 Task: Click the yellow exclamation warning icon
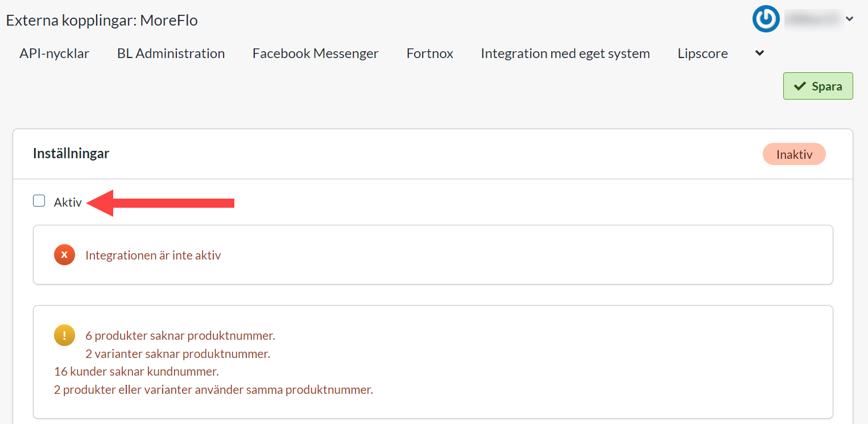(x=64, y=335)
